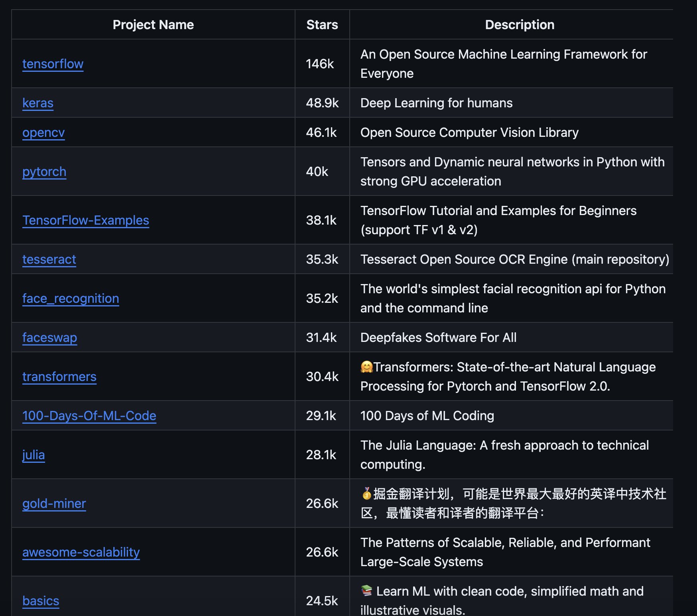Select the 35.3k stars value
The image size is (697, 616).
(322, 259)
